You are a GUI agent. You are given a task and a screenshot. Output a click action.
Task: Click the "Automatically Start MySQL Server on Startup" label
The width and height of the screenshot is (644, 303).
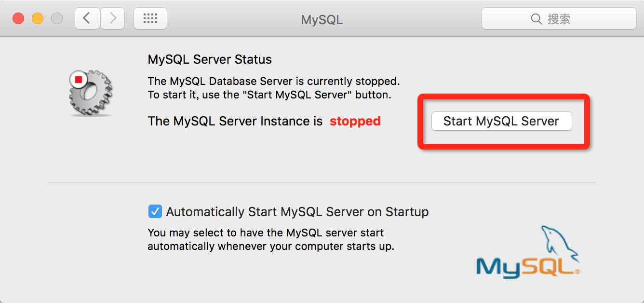click(x=297, y=212)
